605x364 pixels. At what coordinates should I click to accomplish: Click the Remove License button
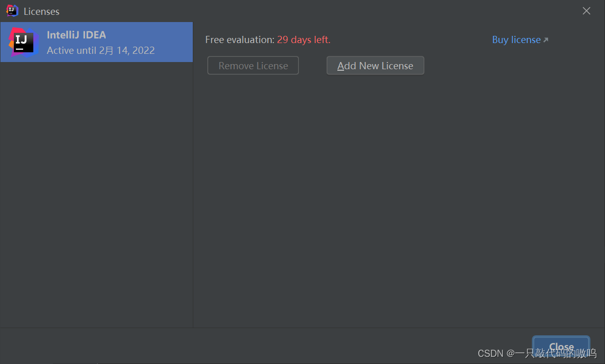(253, 66)
